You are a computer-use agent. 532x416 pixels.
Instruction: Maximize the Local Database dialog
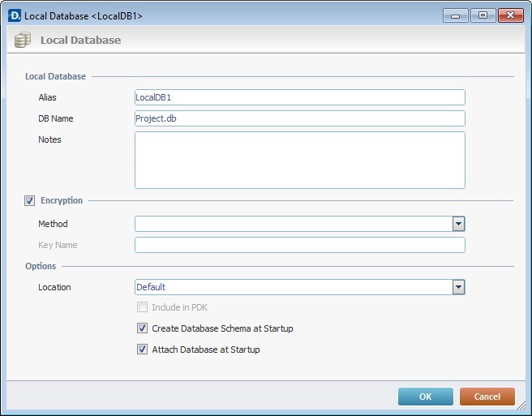coord(483,15)
